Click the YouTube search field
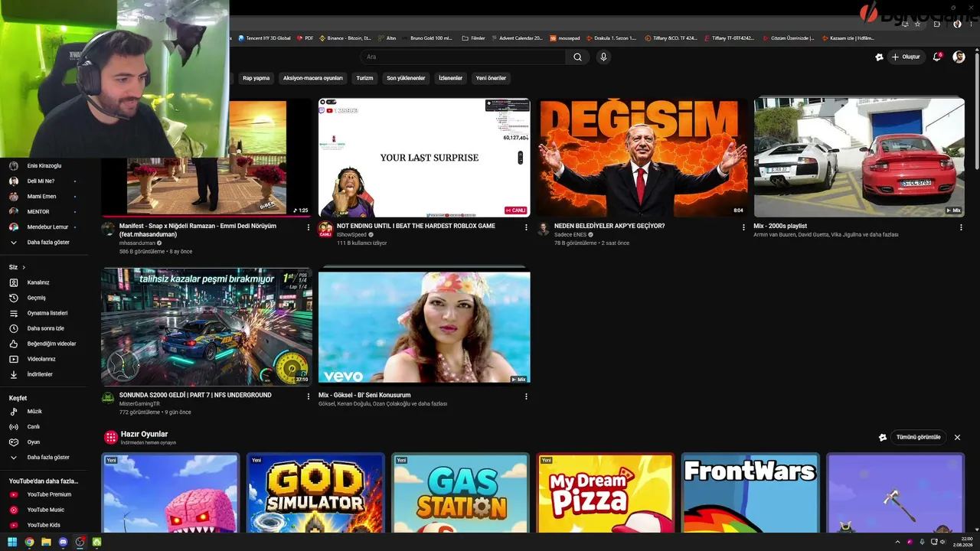 [464, 57]
